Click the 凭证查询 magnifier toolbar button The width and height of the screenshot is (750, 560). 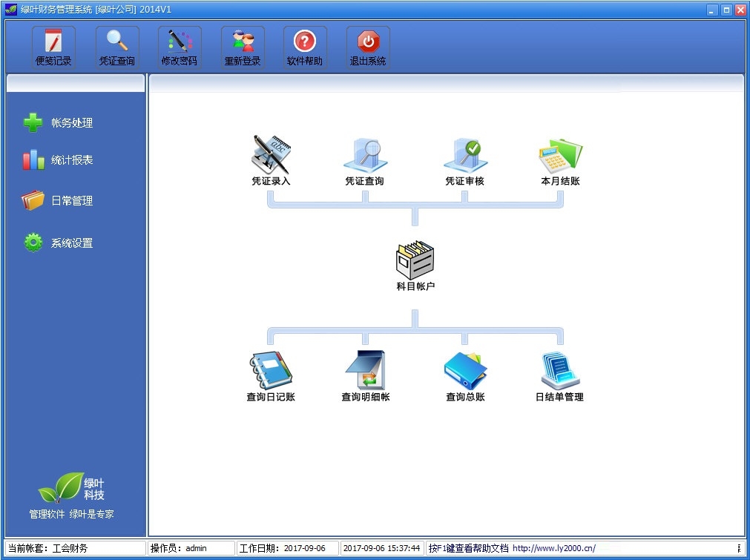117,47
